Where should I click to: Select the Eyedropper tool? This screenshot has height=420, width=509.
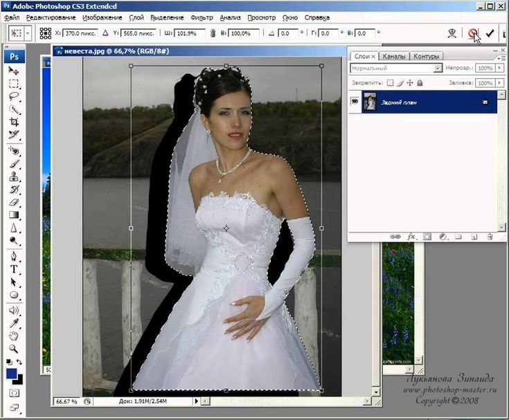click(14, 323)
